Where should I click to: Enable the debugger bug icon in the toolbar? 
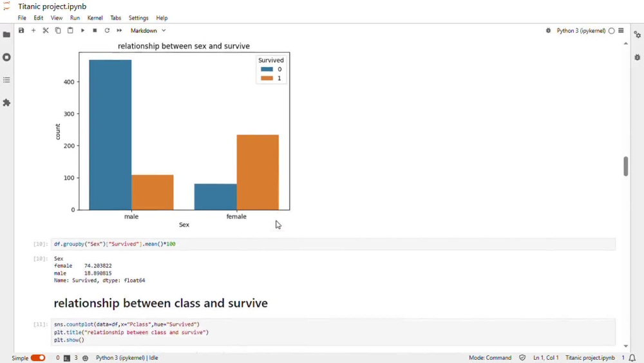click(548, 30)
